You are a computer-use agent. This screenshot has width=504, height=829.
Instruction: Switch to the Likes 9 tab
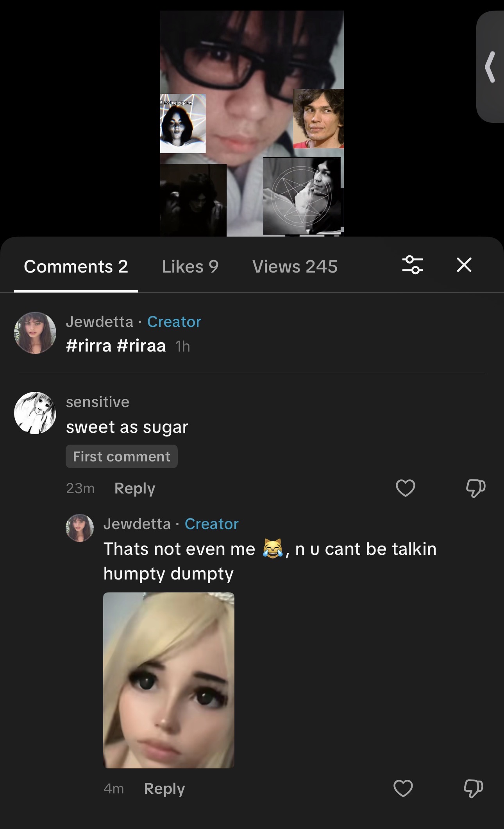coord(190,267)
